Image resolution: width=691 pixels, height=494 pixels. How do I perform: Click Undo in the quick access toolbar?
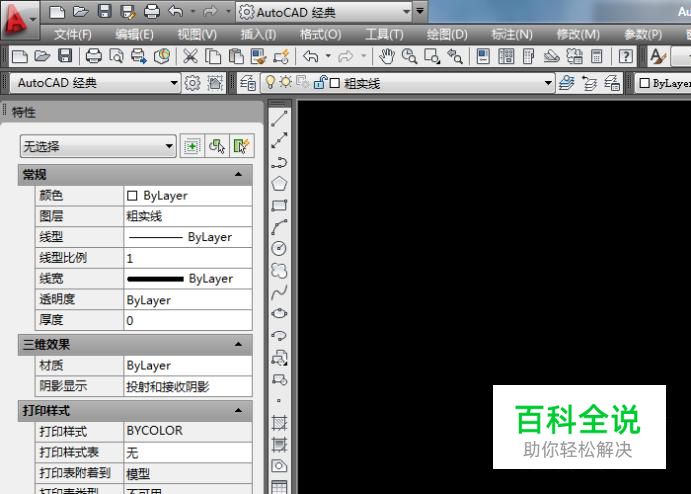point(176,11)
